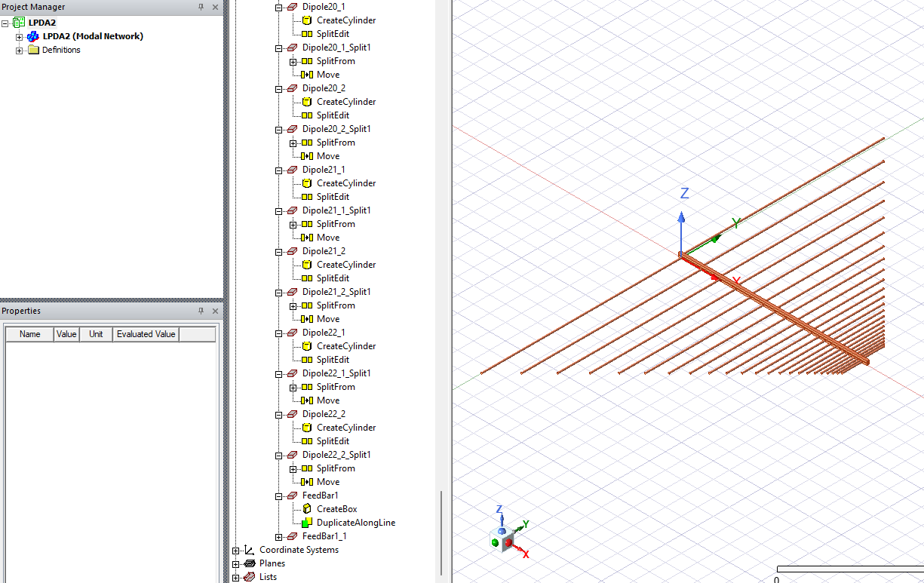The width and height of the screenshot is (924, 583).
Task: Collapse the Dipole20_1 tree node
Action: (278, 7)
